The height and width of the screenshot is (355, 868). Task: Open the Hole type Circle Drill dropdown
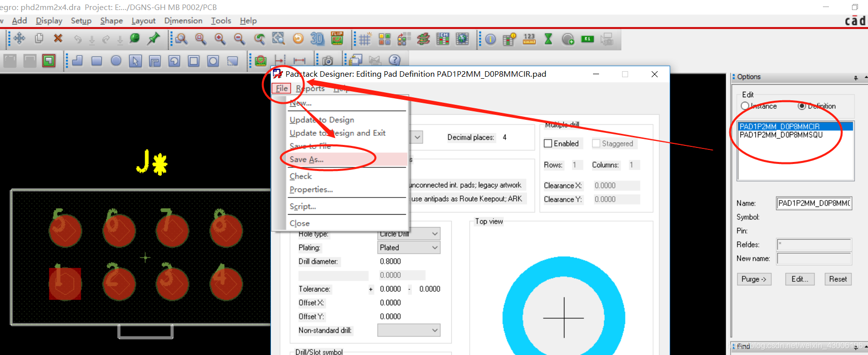click(x=409, y=234)
